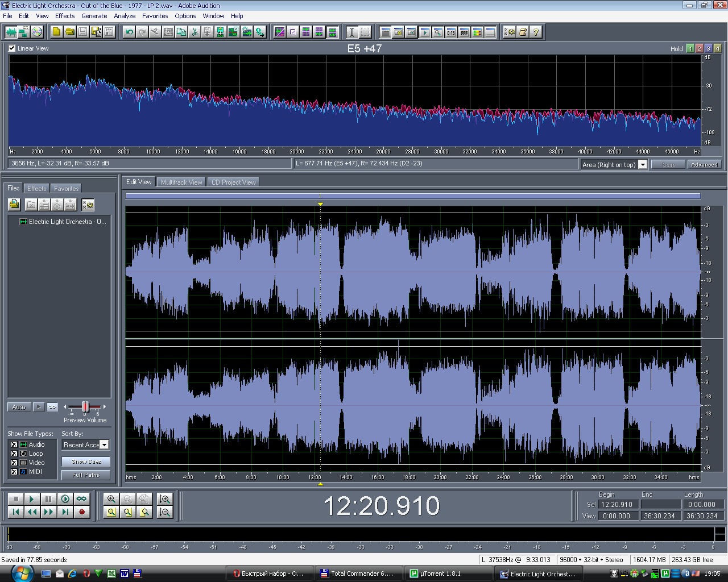Open the Analyze menu
The height and width of the screenshot is (582, 728).
pos(125,16)
